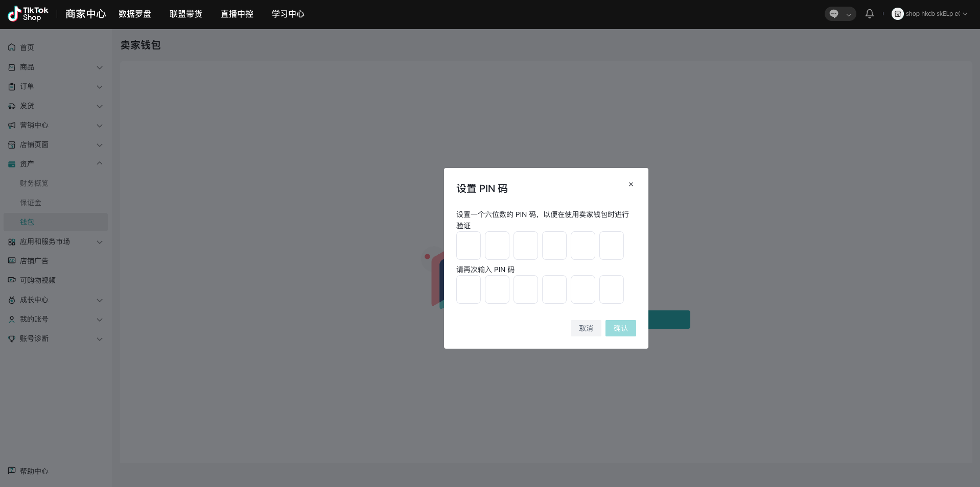
Task: Click the first PIN digit box
Action: (x=468, y=246)
